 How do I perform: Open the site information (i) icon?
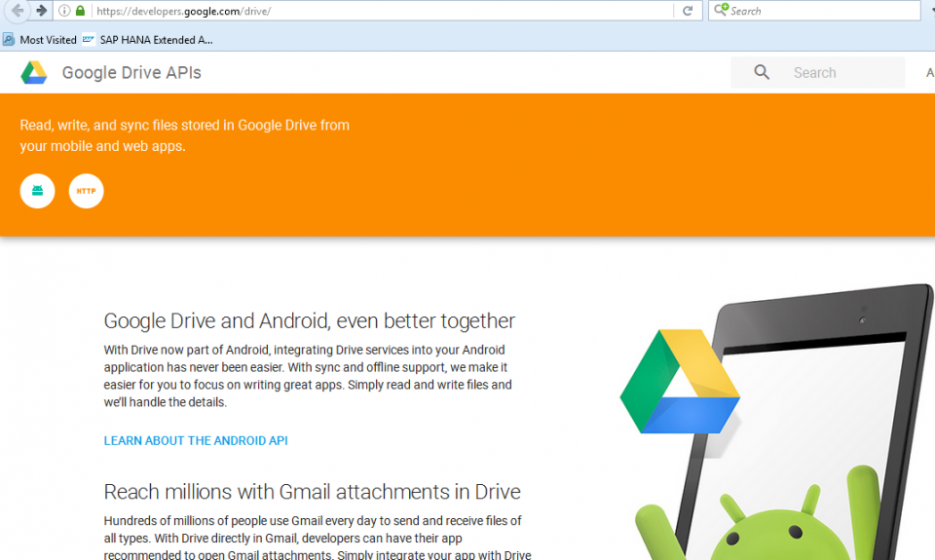click(64, 11)
